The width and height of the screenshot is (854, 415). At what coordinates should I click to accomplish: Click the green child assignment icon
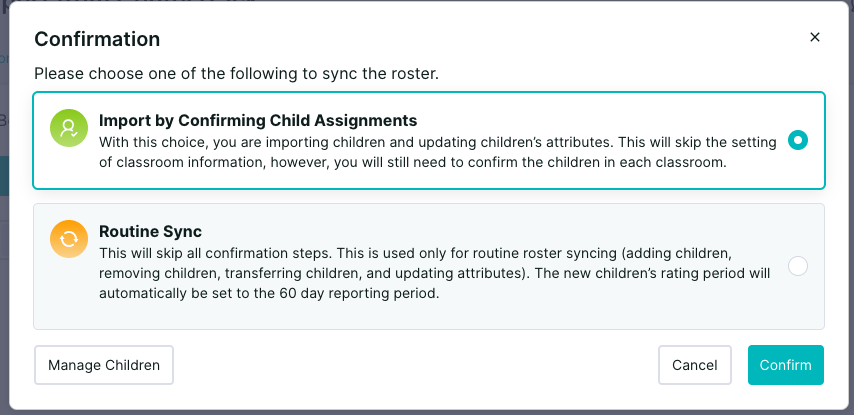69,128
